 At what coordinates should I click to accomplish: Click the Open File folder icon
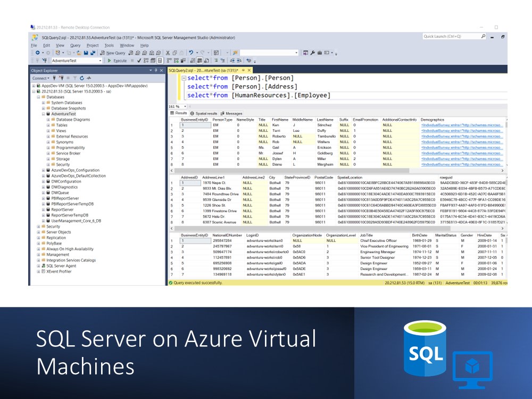pyautogui.click(x=79, y=53)
